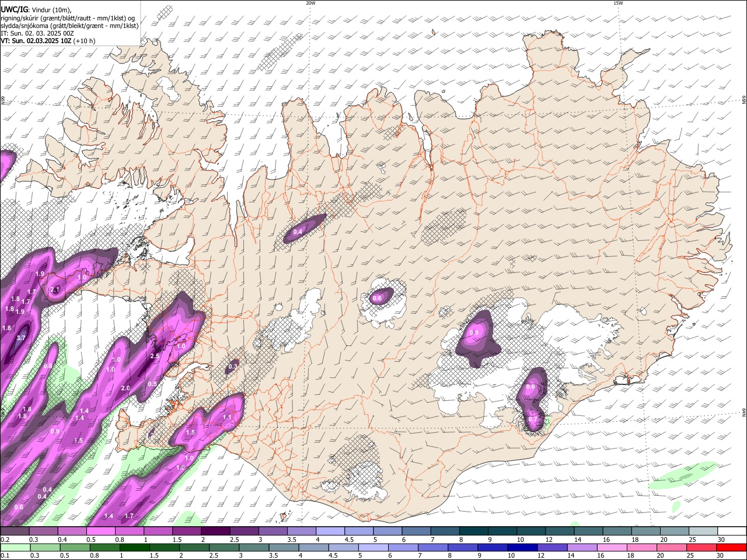
Task: Click the deep navy 10 mm rain swatch
Action: coord(523,547)
